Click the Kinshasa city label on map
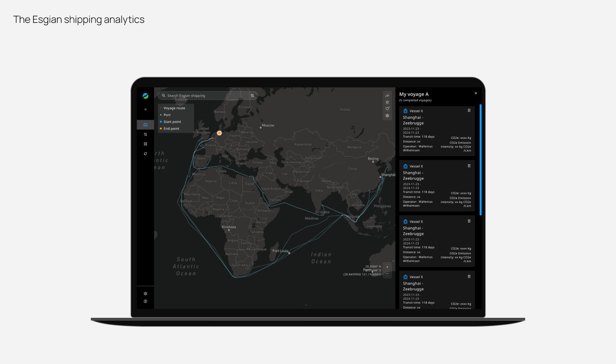This screenshot has width=616, height=364. [229, 227]
